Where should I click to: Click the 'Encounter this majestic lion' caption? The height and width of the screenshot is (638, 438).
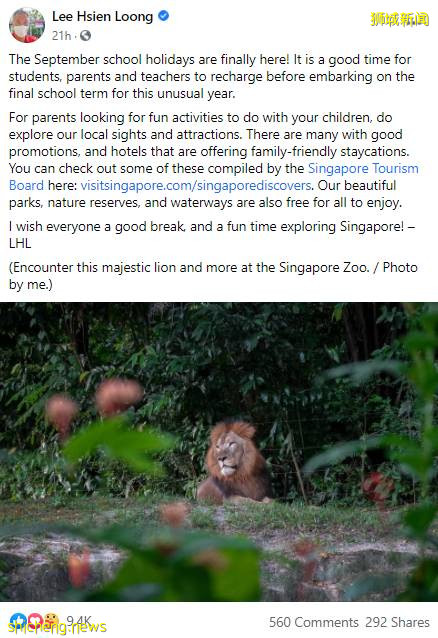tap(213, 276)
